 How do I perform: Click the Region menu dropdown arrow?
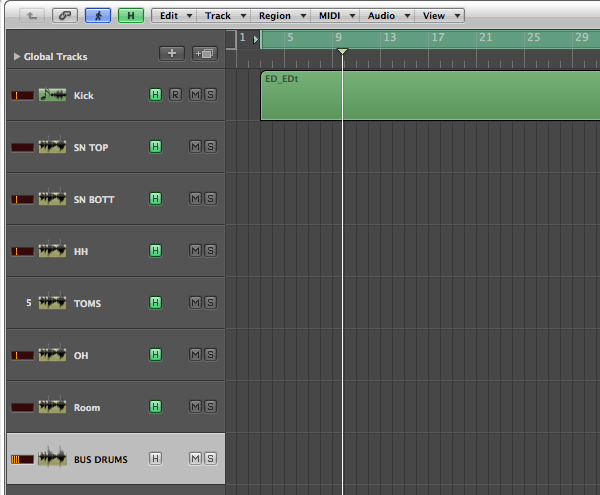[x=303, y=16]
